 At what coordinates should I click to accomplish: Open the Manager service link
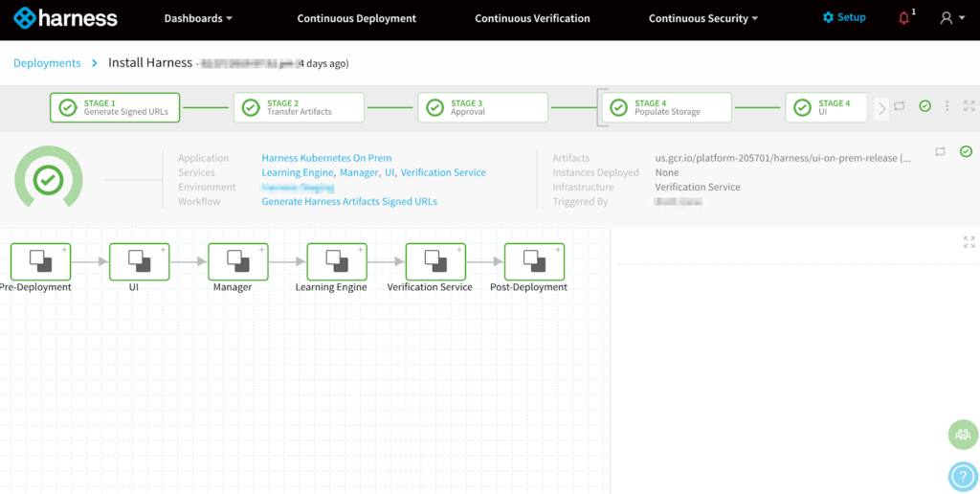click(359, 172)
